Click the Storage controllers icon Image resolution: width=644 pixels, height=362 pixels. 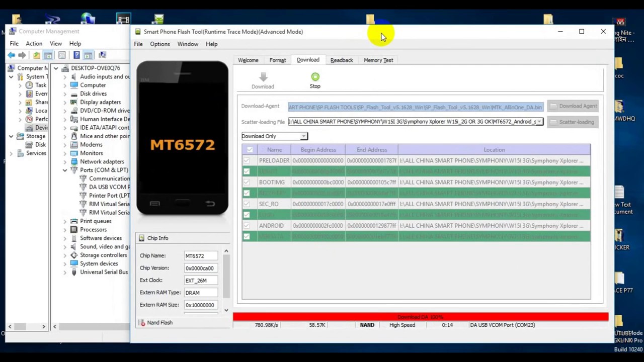tap(74, 255)
